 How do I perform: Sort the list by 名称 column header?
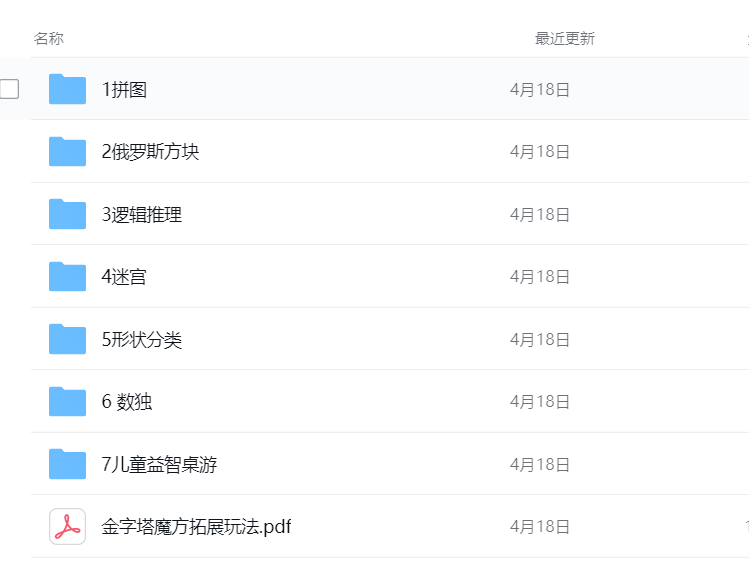coord(49,38)
